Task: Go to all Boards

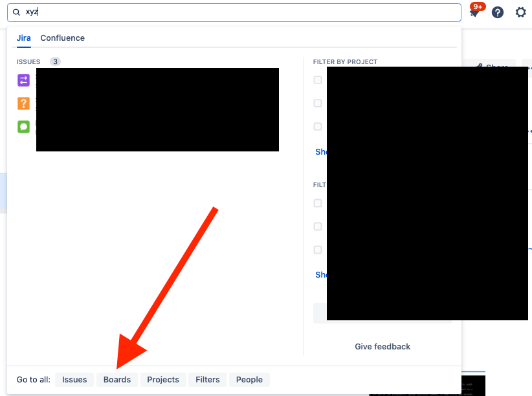Action: click(x=116, y=380)
